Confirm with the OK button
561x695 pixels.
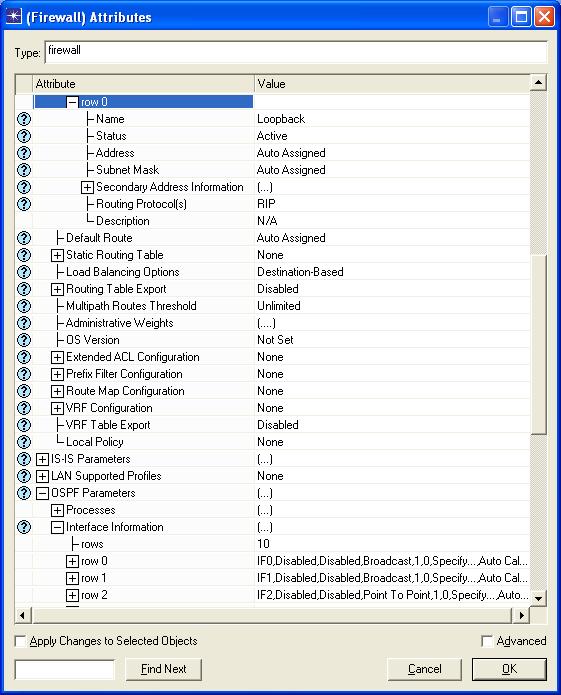[509, 669]
